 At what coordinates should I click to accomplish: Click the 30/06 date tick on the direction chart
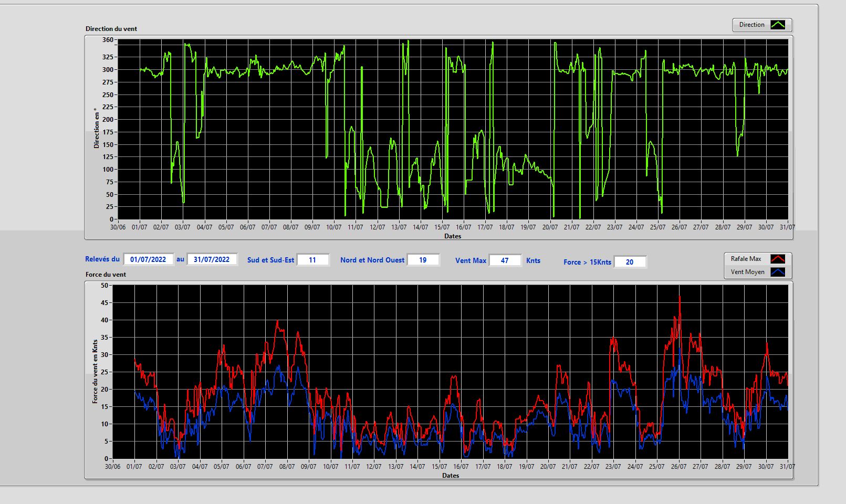(x=118, y=227)
